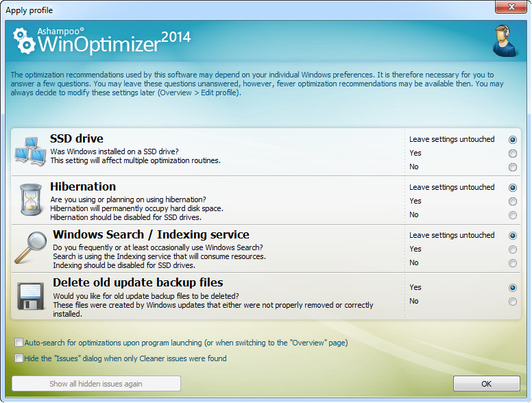Click the floppy disk update backup icon

30,295
